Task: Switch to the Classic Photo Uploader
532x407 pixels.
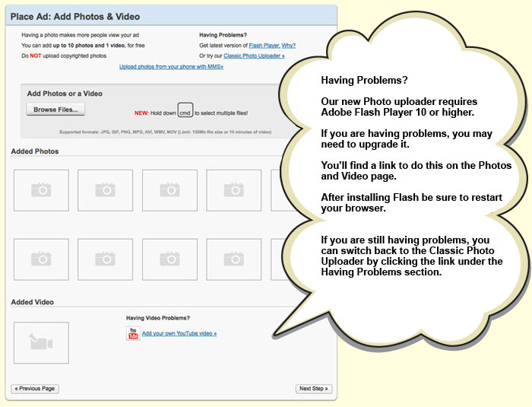Action: tap(254, 56)
